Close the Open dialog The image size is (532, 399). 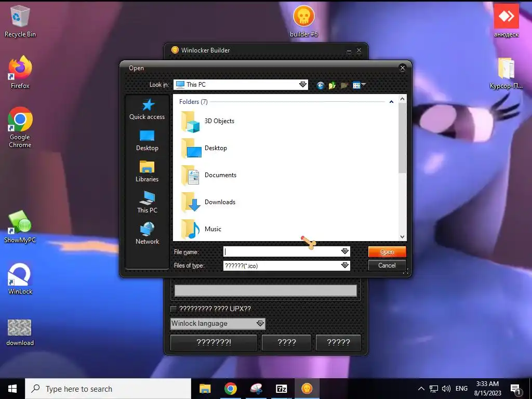[x=403, y=68]
